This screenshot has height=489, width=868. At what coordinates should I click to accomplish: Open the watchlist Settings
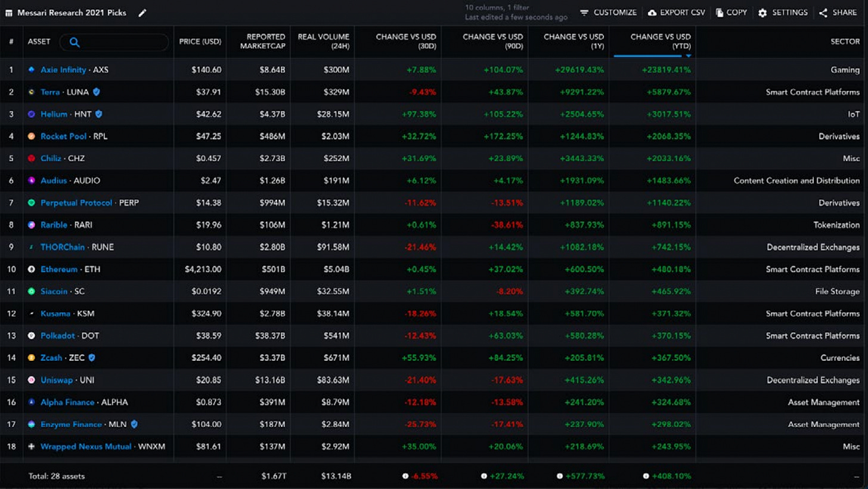783,13
